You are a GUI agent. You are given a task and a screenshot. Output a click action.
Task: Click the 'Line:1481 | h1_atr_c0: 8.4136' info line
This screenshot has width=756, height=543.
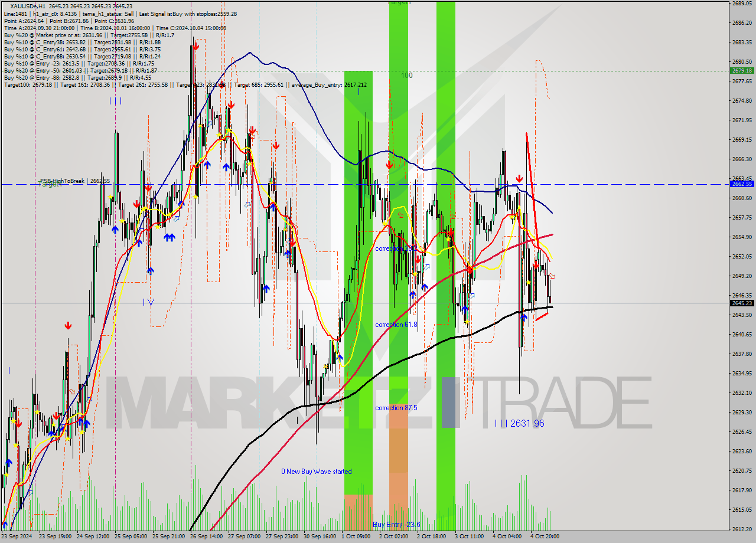tap(120, 14)
